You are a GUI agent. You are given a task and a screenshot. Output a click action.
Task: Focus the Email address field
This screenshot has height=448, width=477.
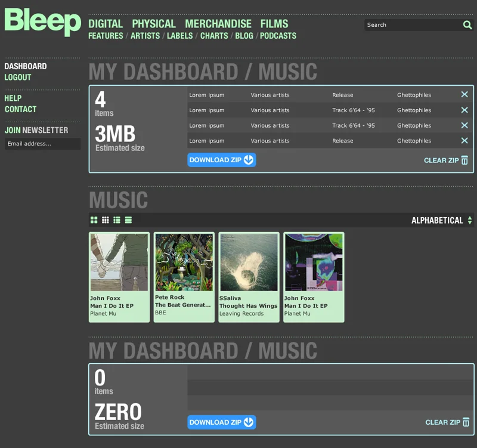click(42, 144)
